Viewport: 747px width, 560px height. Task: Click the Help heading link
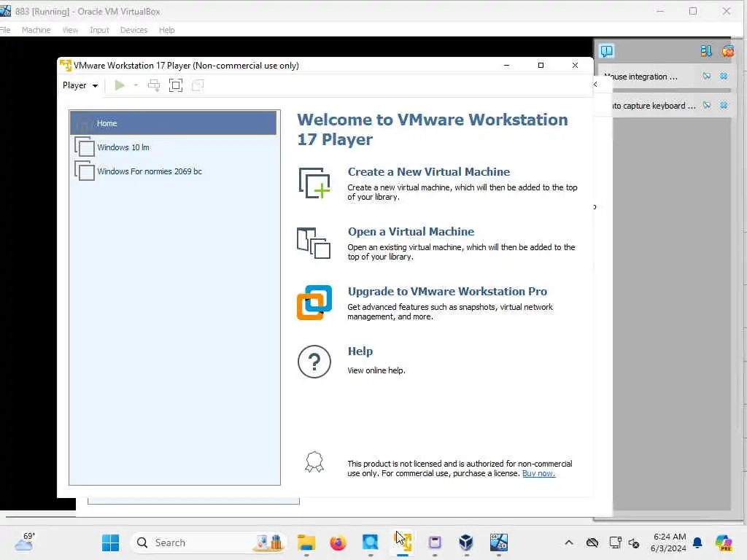pyautogui.click(x=360, y=351)
